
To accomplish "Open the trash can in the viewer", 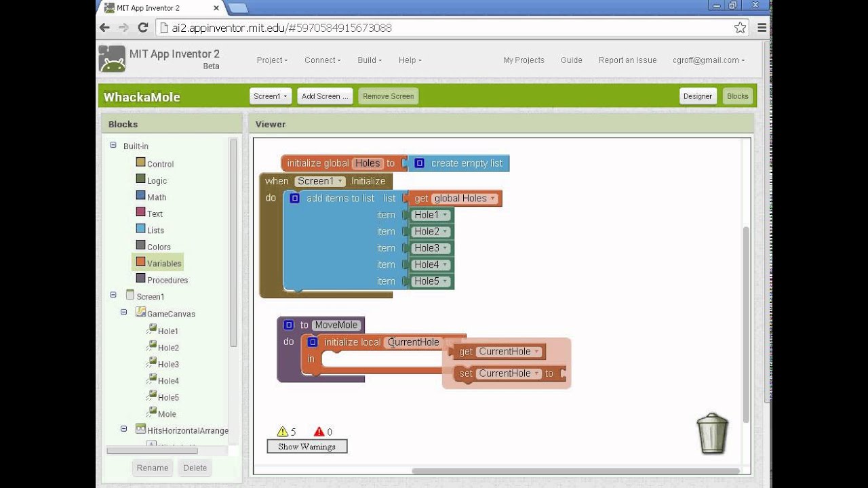I will (712, 434).
